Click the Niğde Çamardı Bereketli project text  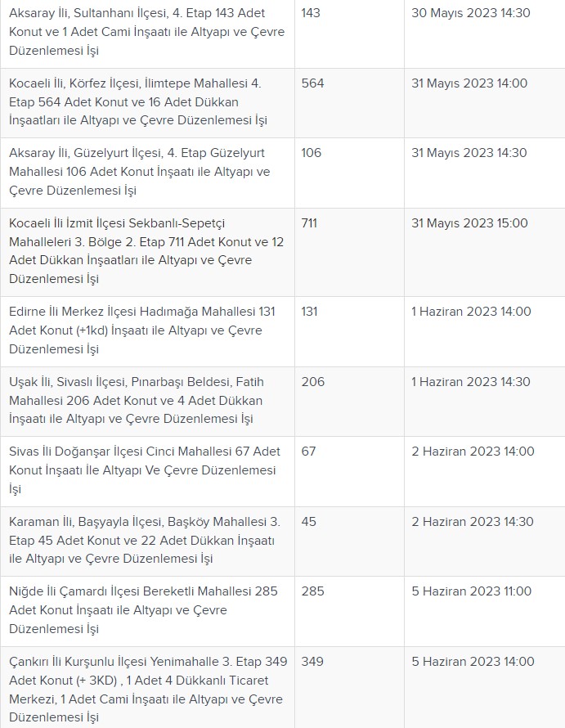[x=143, y=609]
